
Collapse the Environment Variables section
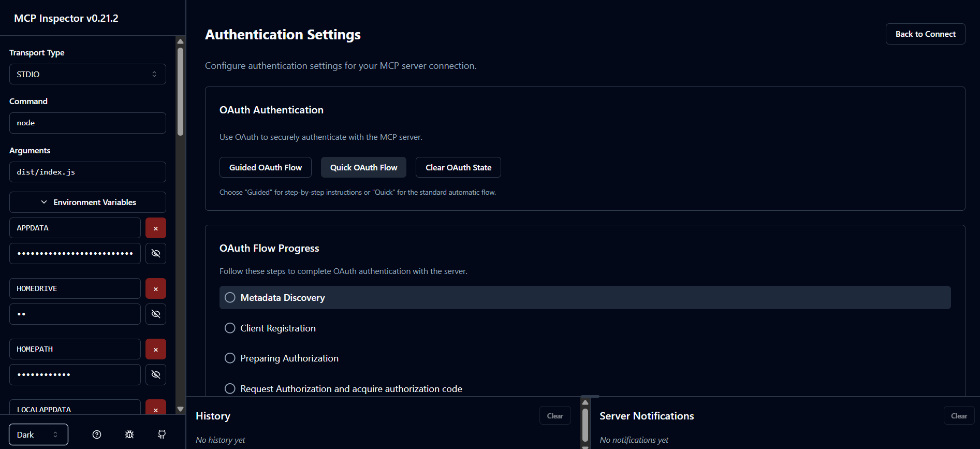tap(87, 202)
